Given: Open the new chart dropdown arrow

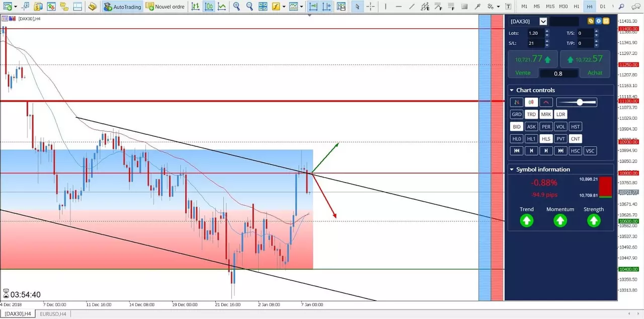Looking at the screenshot, I should [16, 7].
